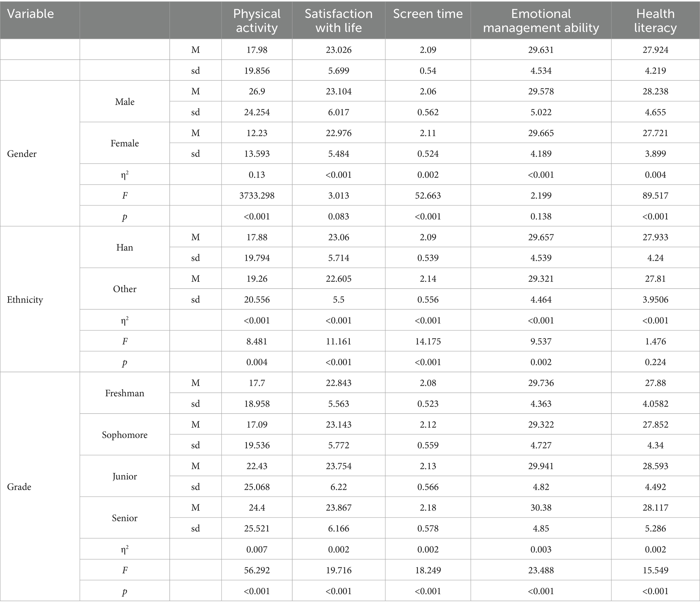Click the Variable column header

[x=30, y=14]
